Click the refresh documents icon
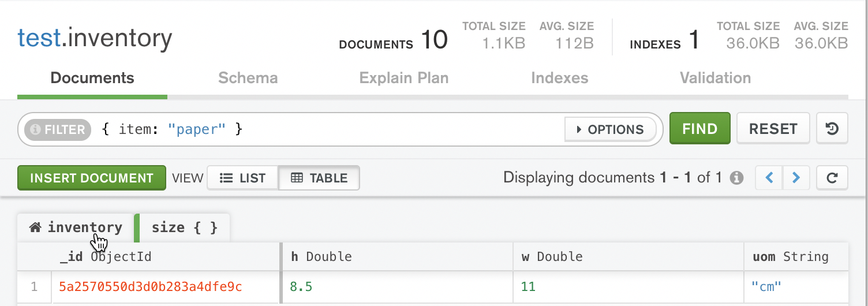The image size is (868, 306). coord(832,178)
